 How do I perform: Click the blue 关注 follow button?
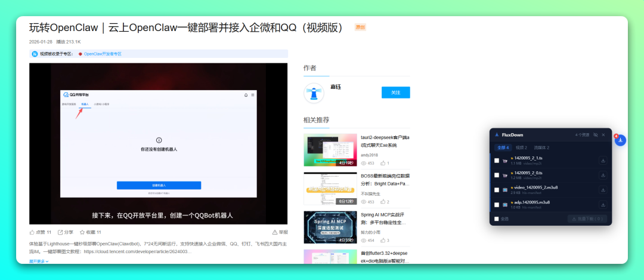click(395, 93)
